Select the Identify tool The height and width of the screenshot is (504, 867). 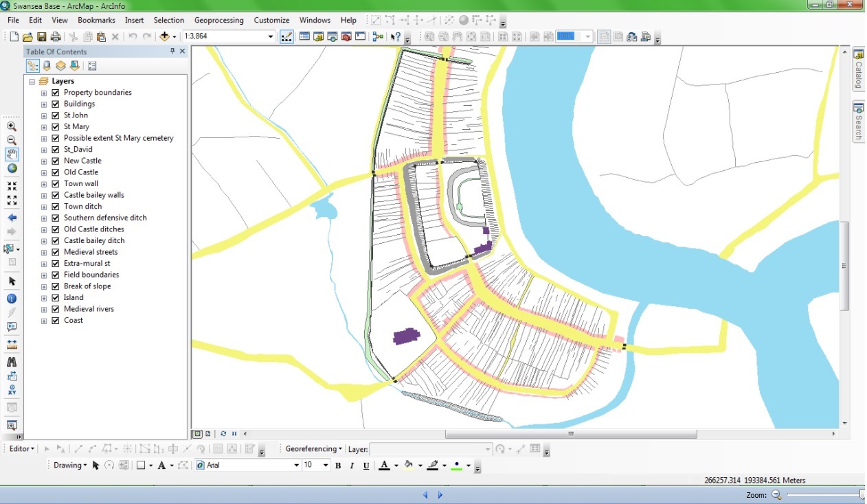point(11,299)
